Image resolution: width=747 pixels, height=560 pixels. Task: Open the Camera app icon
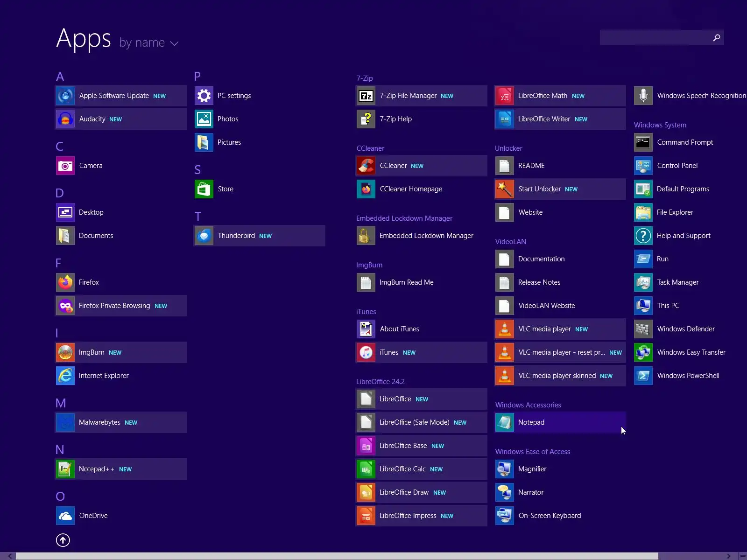click(65, 166)
